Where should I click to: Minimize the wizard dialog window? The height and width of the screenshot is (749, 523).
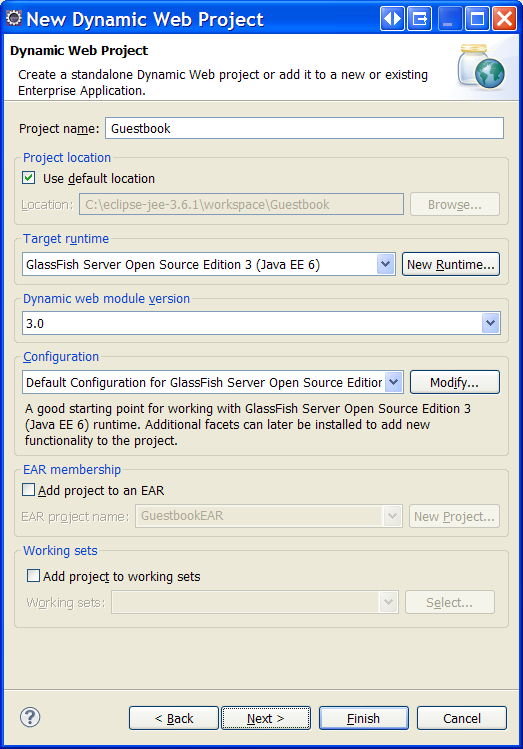point(449,19)
